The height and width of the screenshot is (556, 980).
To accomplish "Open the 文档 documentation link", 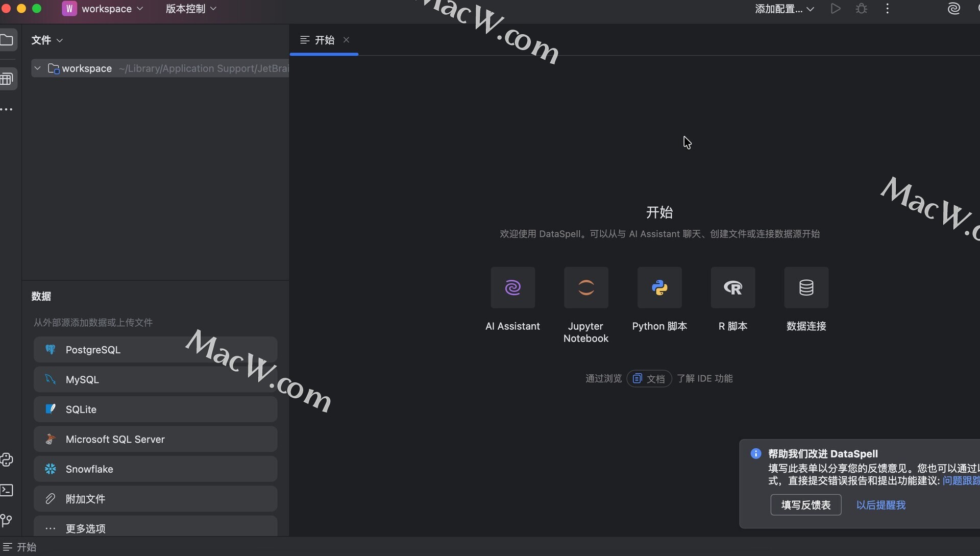I will coord(649,378).
